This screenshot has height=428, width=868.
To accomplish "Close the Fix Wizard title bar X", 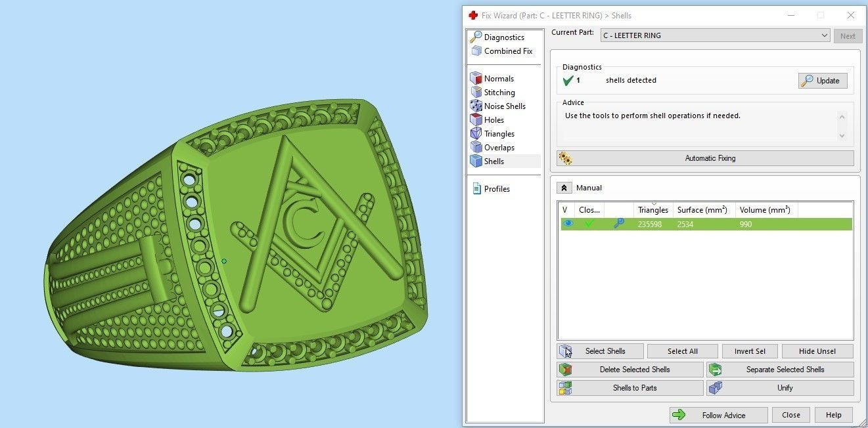I will coord(851,15).
